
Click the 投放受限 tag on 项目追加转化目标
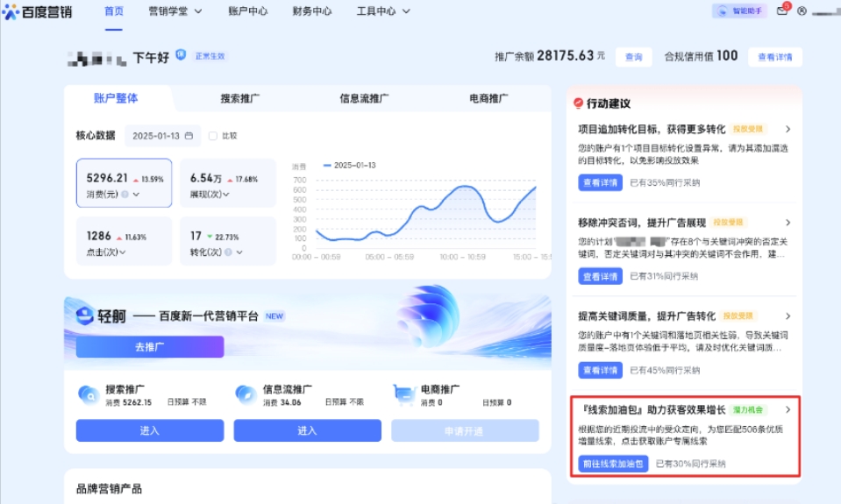(748, 129)
